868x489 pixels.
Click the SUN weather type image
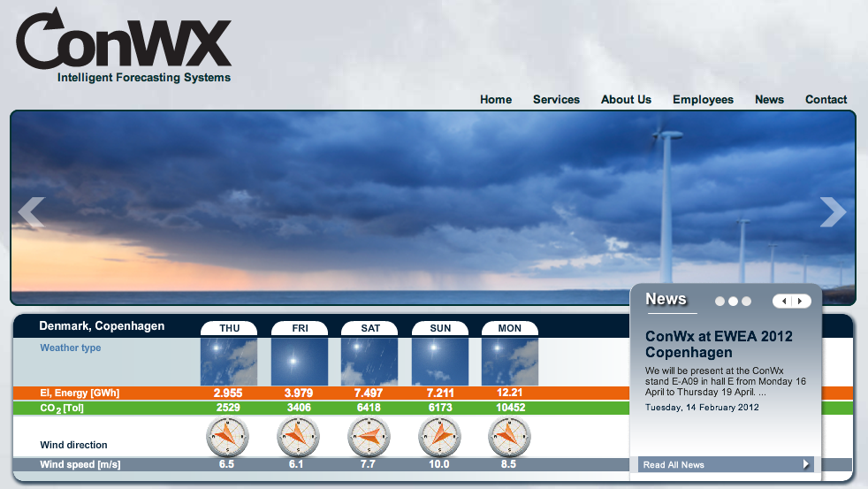pos(440,363)
